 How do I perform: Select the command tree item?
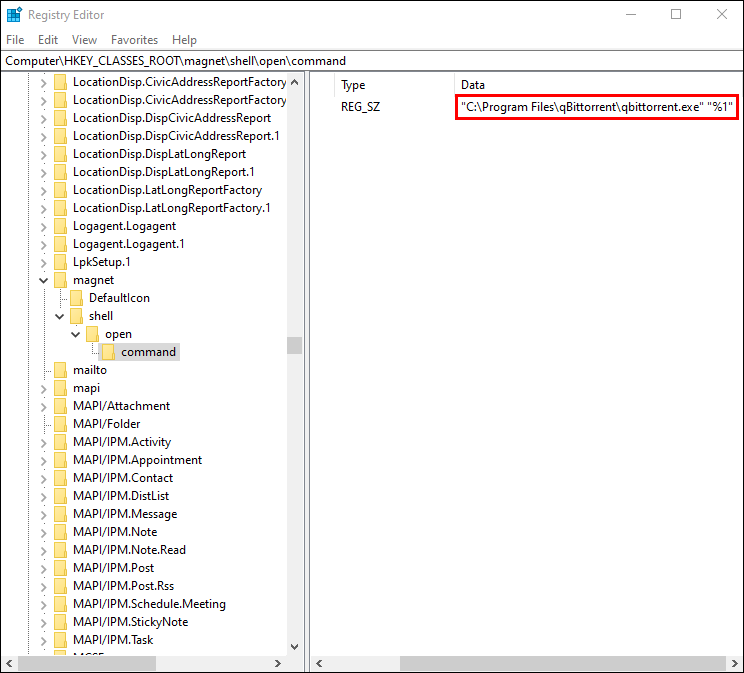pyautogui.click(x=149, y=352)
